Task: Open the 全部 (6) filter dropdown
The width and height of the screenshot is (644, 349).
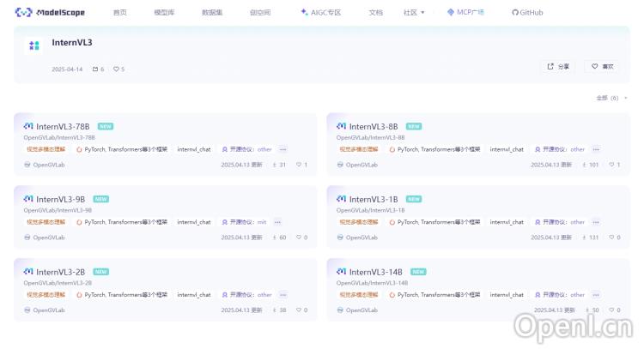Action: 612,98
